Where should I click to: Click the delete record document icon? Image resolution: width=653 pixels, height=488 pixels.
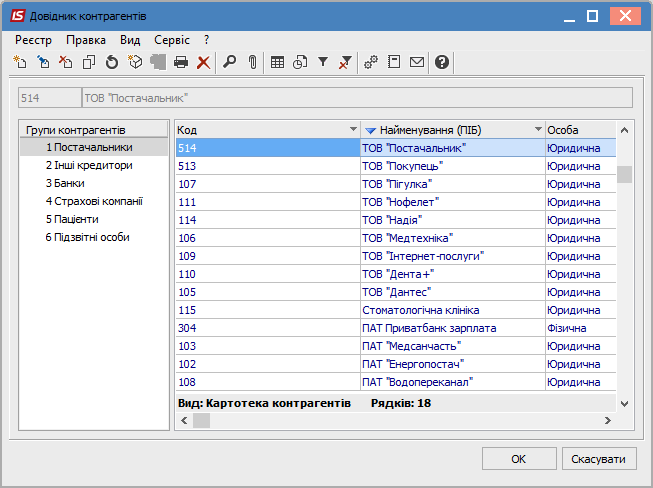click(x=65, y=62)
